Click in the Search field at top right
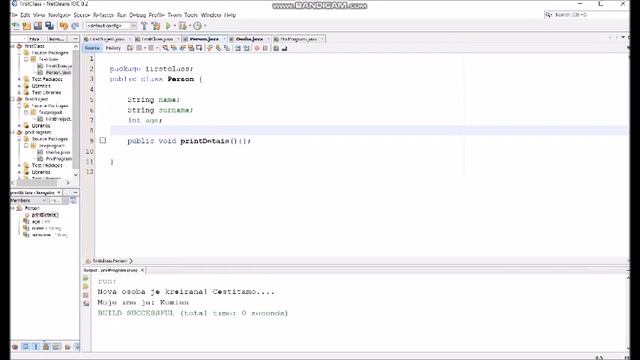This screenshot has height=360, width=640. (x=587, y=15)
